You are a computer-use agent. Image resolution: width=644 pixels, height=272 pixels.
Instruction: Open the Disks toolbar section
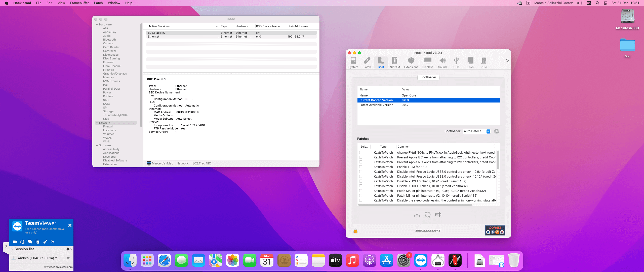point(470,62)
